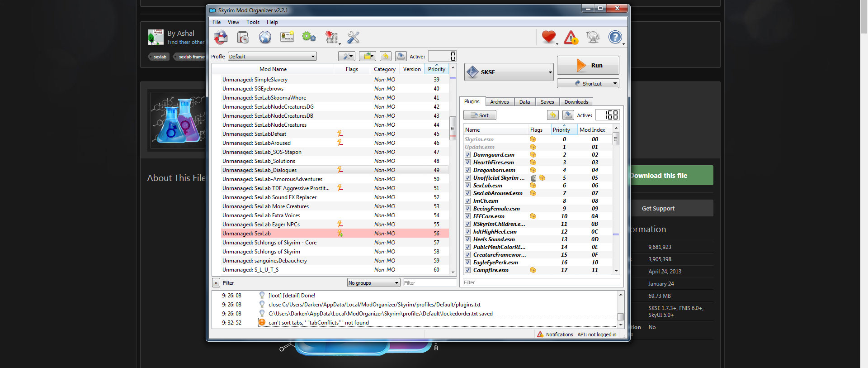The image size is (868, 368).
Task: Click the grey globe Update icon
Action: (x=593, y=37)
